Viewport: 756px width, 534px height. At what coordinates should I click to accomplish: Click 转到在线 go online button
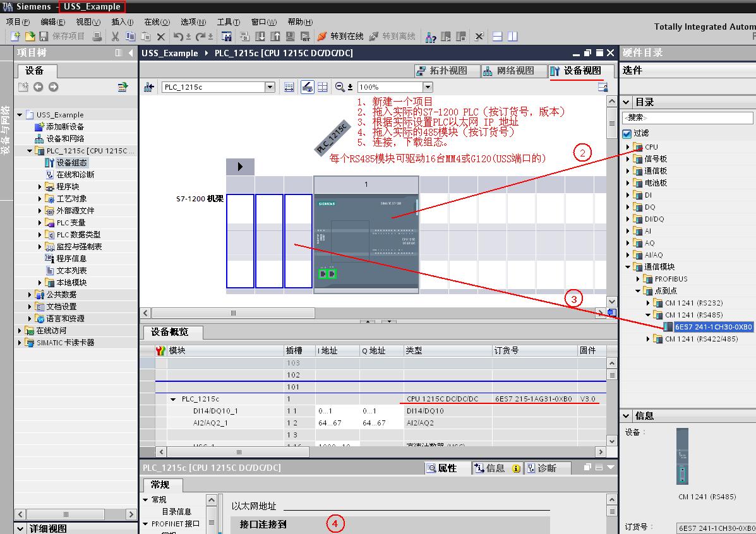(340, 36)
